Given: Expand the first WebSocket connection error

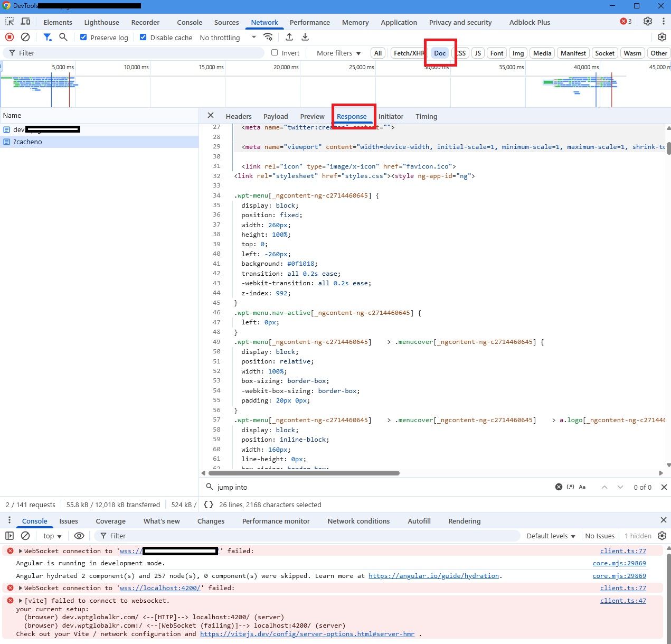Looking at the screenshot, I should tap(21, 550).
